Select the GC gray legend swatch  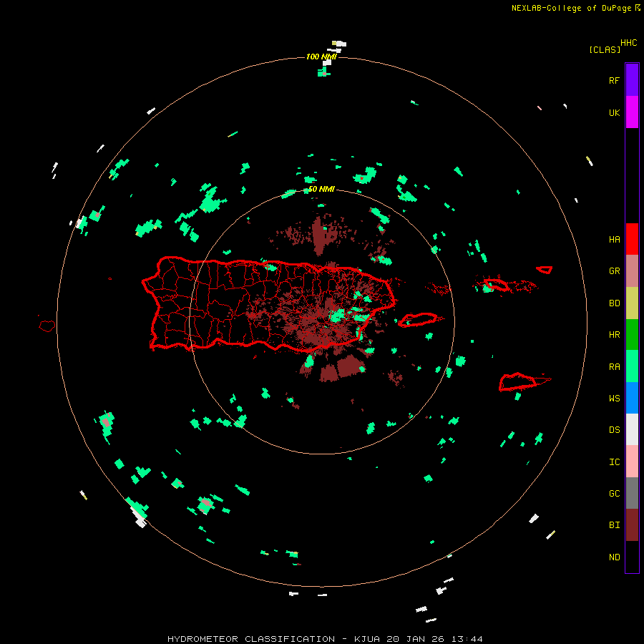(x=632, y=493)
